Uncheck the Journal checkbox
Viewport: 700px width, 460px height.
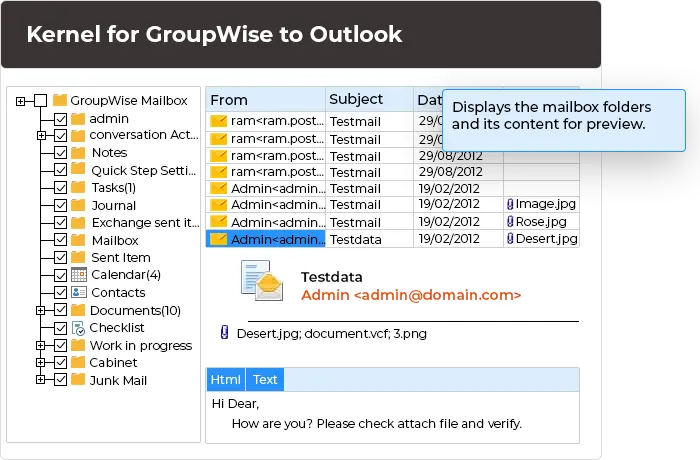coord(61,205)
